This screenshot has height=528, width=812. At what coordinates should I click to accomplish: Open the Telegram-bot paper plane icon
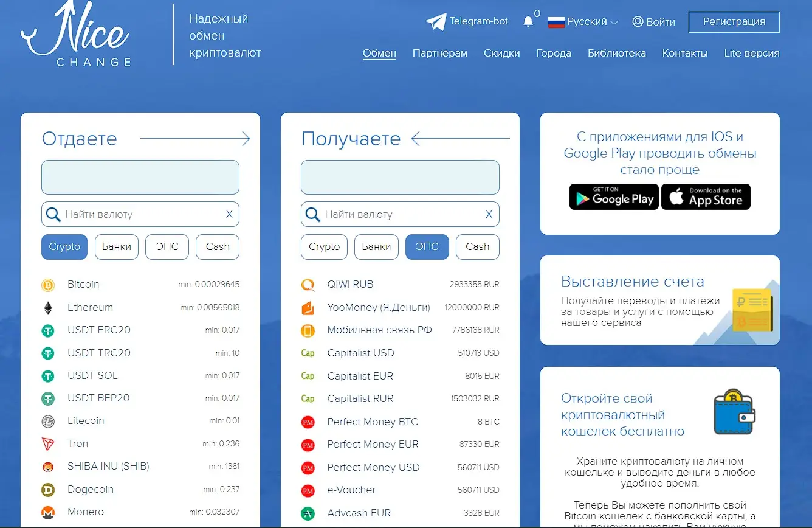(x=436, y=22)
